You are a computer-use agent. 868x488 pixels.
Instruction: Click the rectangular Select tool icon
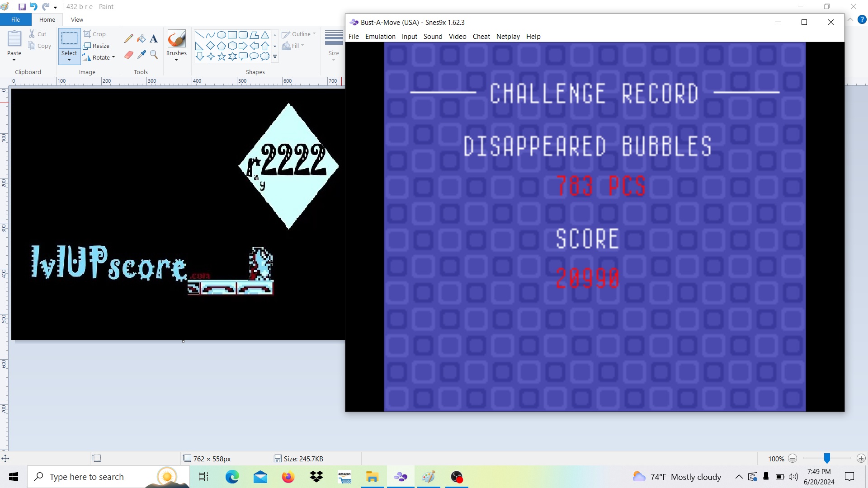(x=69, y=39)
